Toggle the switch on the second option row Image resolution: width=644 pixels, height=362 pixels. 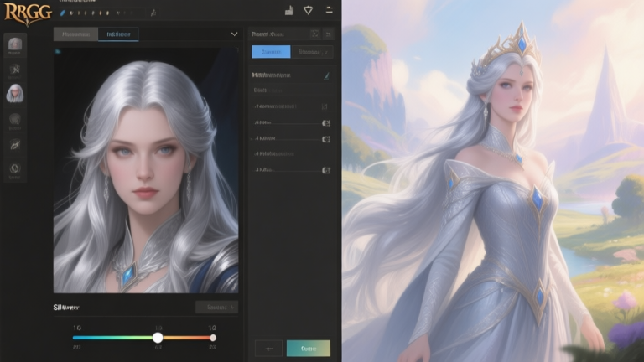325,123
